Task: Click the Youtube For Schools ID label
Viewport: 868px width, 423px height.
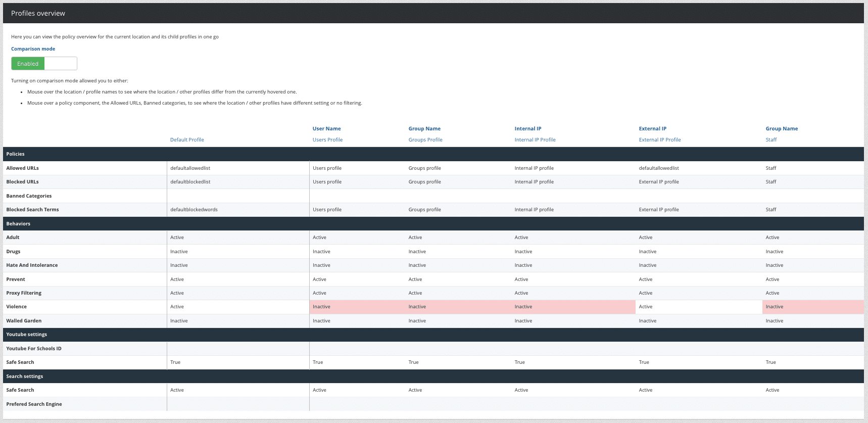Action: pos(33,349)
